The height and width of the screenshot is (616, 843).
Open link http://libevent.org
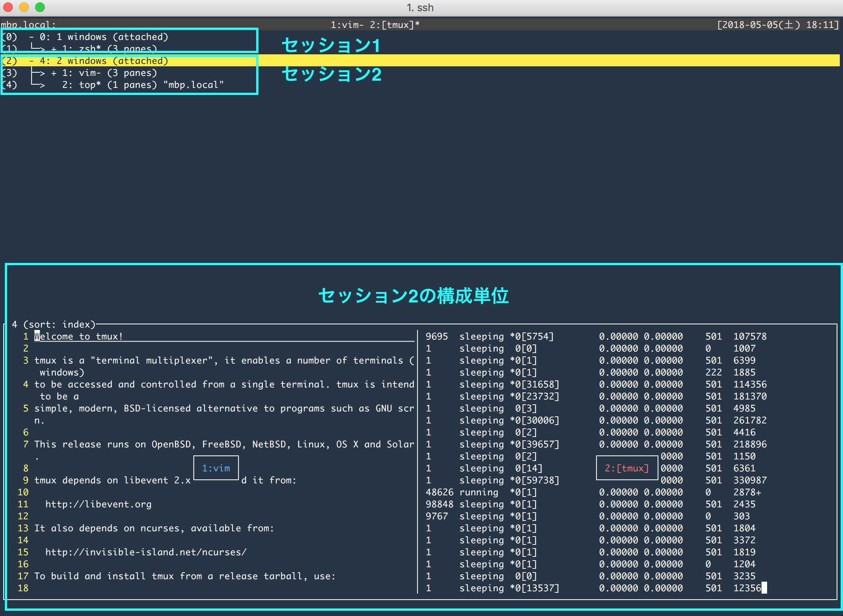click(98, 504)
